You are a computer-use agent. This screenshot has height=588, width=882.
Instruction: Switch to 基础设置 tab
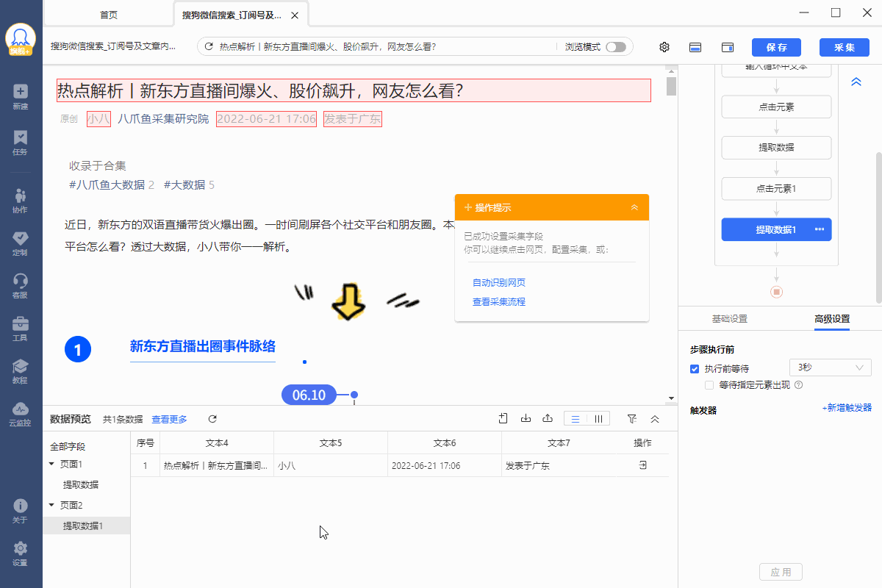click(x=729, y=319)
